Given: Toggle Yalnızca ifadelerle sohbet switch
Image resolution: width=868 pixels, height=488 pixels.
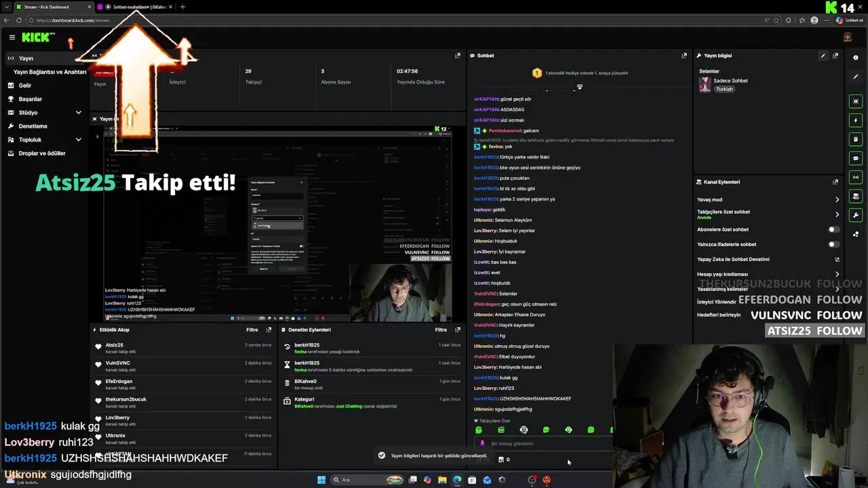Looking at the screenshot, I should [x=833, y=244].
